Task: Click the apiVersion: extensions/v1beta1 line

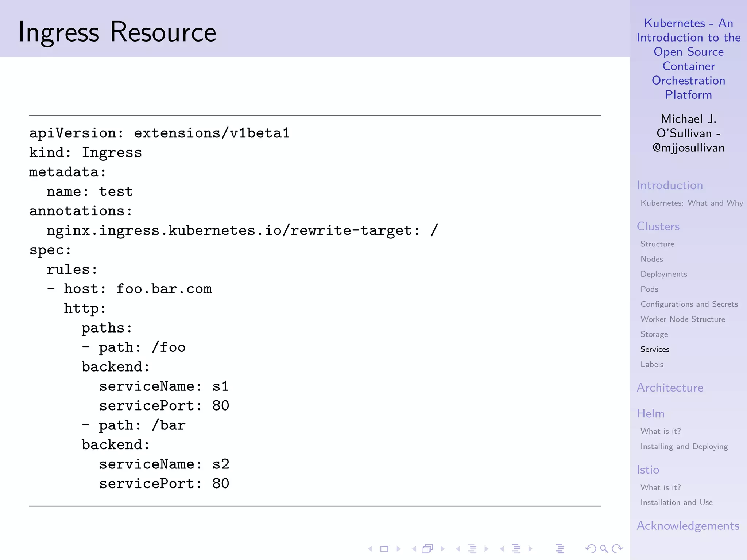Action: point(159,133)
